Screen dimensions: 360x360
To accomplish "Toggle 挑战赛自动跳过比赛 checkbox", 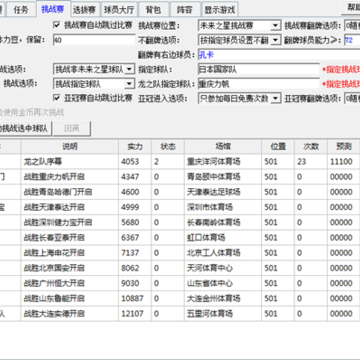I will pos(57,25).
